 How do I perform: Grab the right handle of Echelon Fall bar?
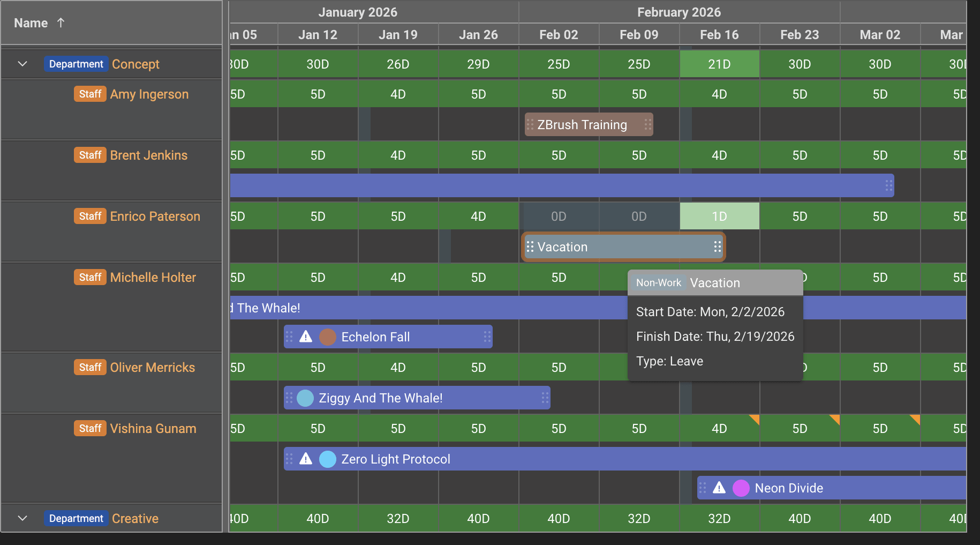pos(487,337)
